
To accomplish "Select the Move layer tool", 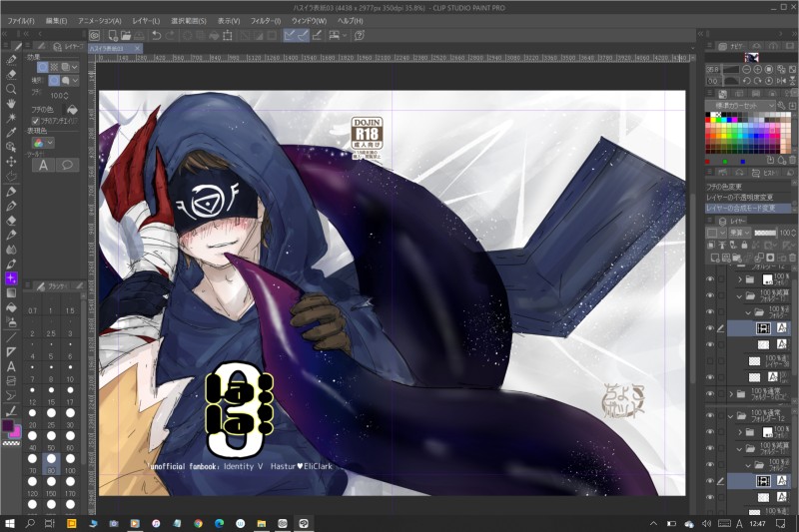I will [x=11, y=162].
